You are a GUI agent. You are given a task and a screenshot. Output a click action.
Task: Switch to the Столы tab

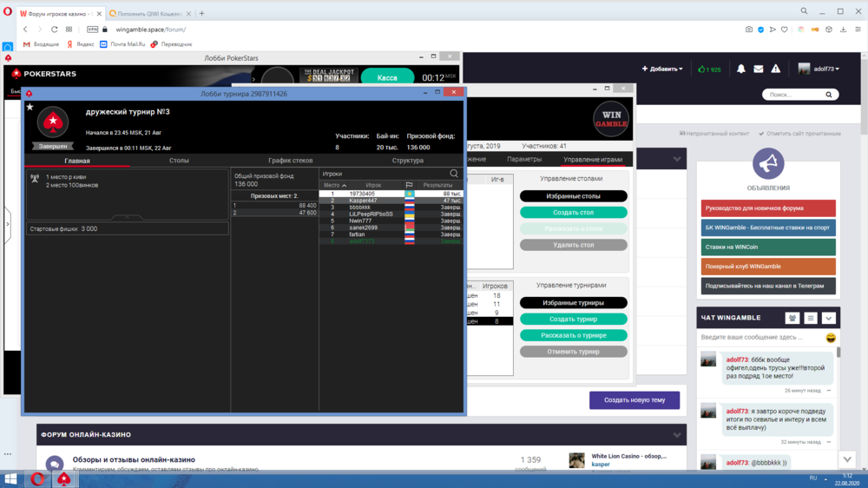179,161
